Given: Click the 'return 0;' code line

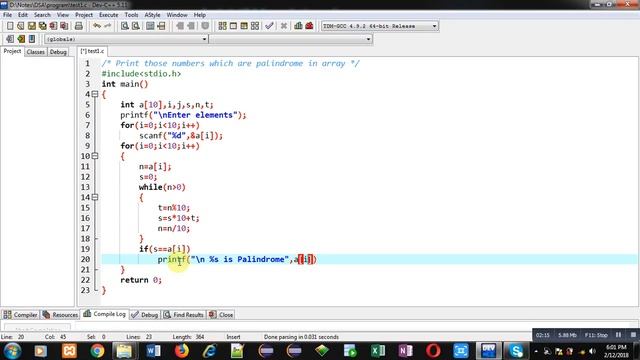Looking at the screenshot, I should tap(141, 280).
